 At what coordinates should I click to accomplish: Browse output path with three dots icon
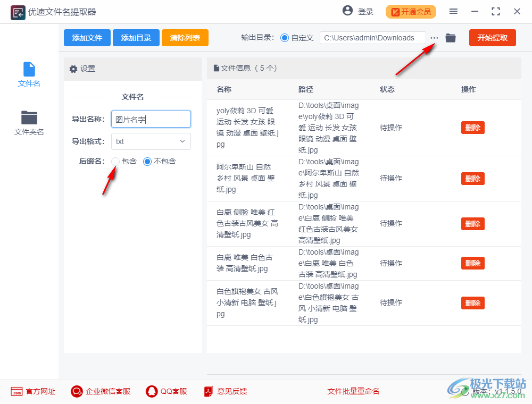(434, 38)
